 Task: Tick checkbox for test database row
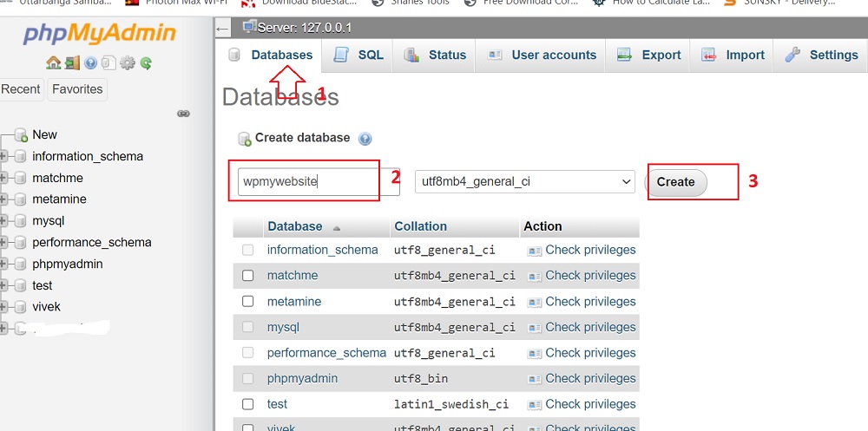point(248,404)
